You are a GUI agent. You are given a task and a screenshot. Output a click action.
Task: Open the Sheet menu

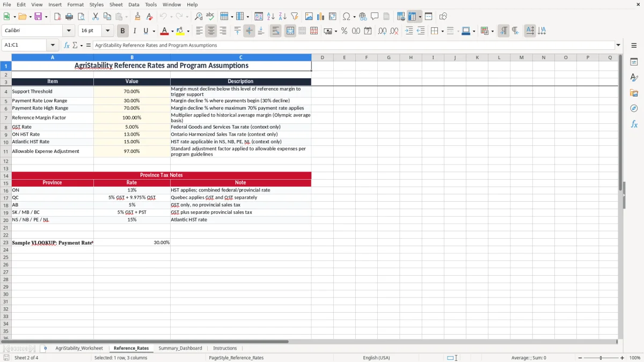click(116, 4)
